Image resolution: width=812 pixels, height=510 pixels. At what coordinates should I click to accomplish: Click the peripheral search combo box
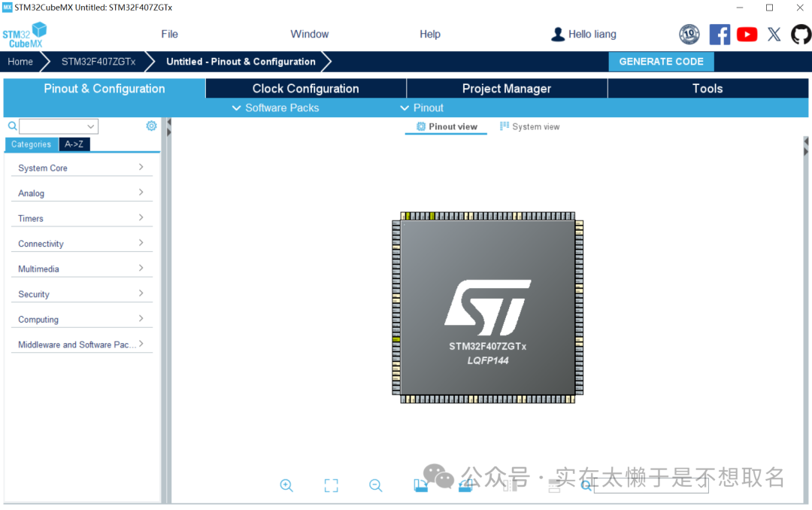[x=59, y=126]
